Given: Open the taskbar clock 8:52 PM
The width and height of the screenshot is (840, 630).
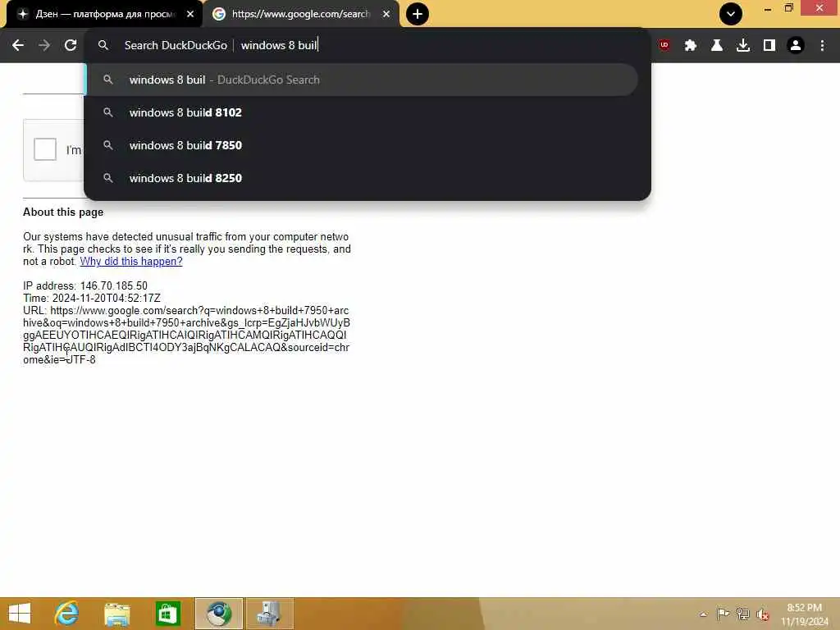Looking at the screenshot, I should pyautogui.click(x=805, y=614).
